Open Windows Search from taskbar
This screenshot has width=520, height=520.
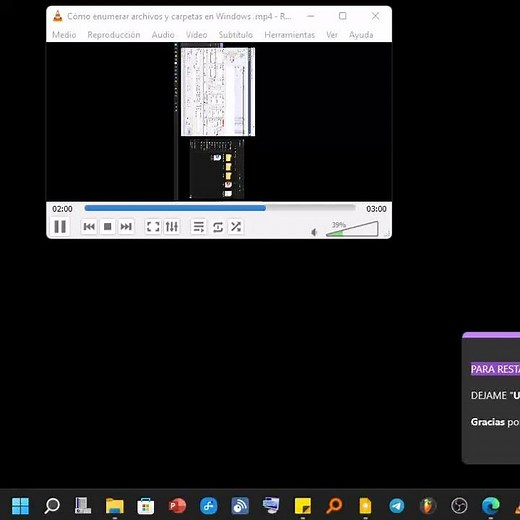point(52,506)
